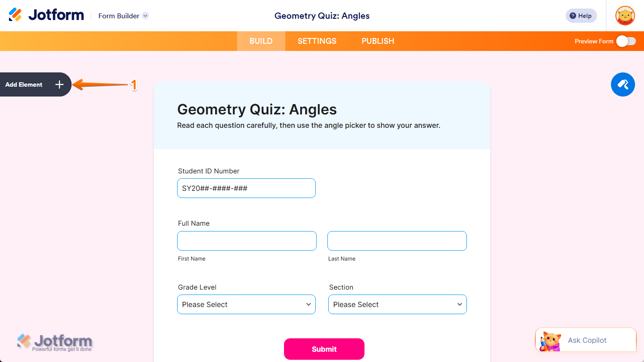Screen dimensions: 644x362
Task: Open the Section dropdown
Action: coord(397,304)
